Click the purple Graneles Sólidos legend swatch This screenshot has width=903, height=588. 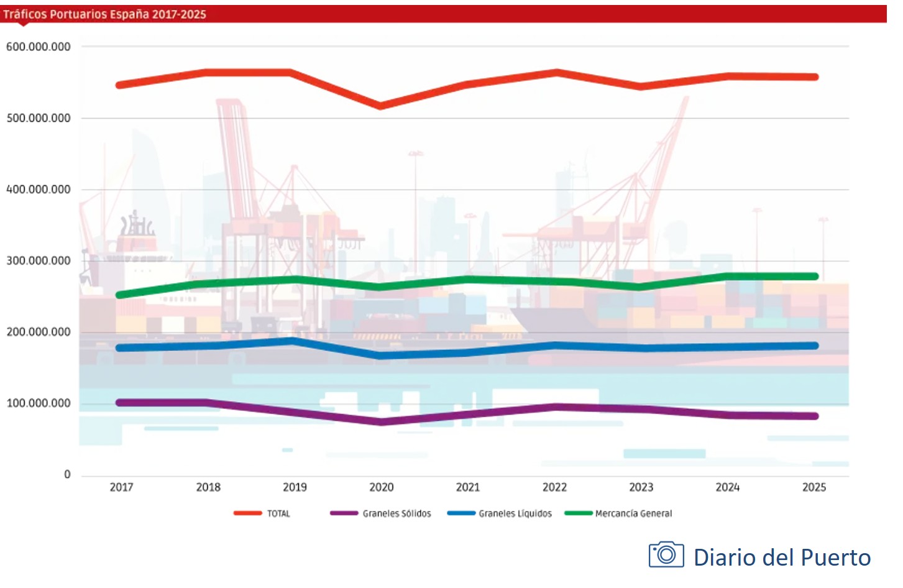pyautogui.click(x=344, y=513)
